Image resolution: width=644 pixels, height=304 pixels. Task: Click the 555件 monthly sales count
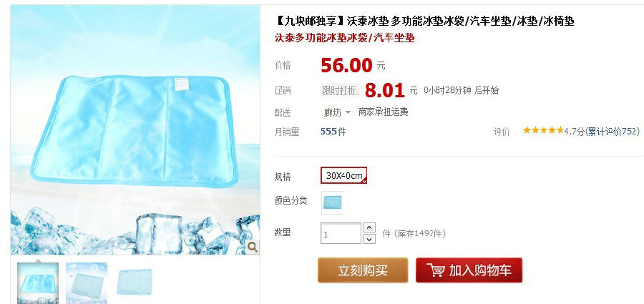click(333, 132)
